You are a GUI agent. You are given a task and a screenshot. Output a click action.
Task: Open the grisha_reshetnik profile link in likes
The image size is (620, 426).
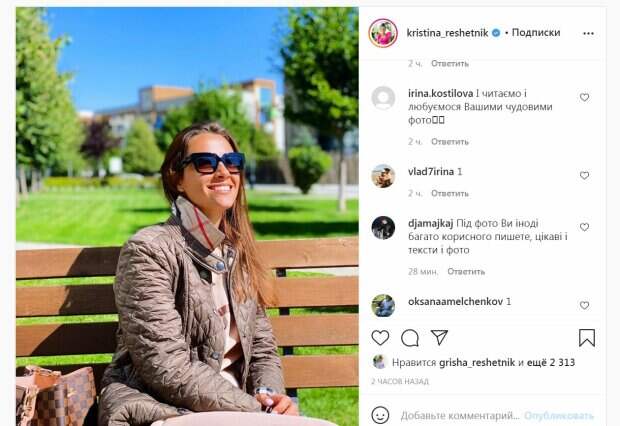pyautogui.click(x=477, y=362)
